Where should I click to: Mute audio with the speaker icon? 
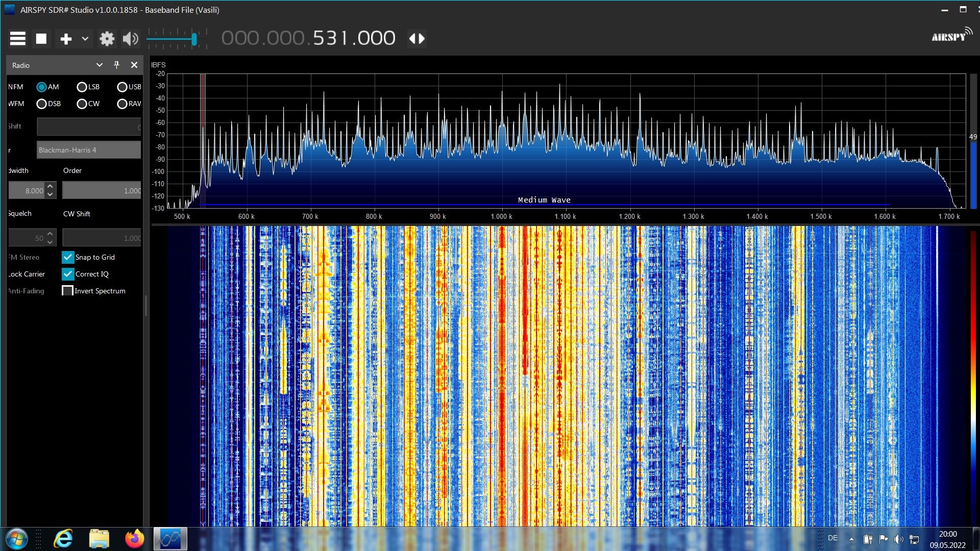point(130,39)
